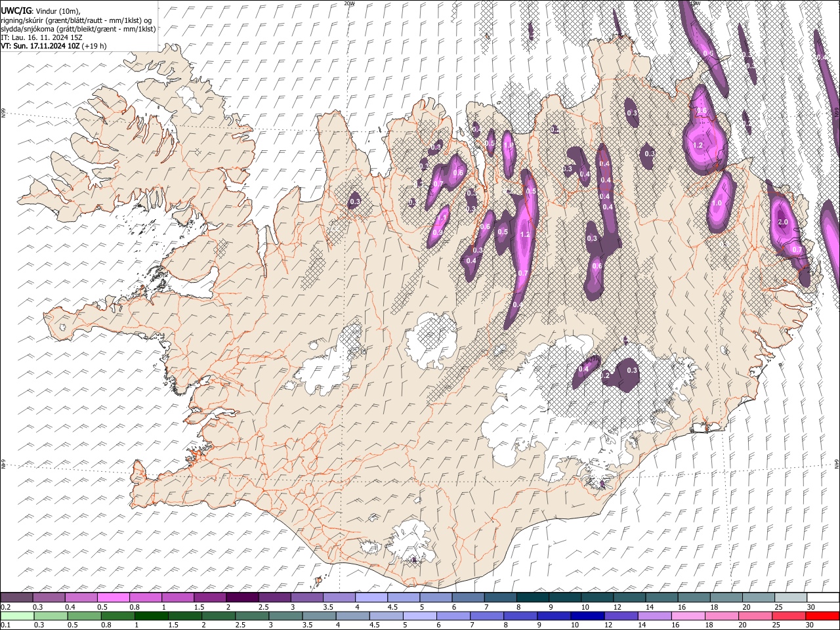Viewport: 840px width, 630px height.
Task: Select the dark teal 8–9 snow legend swatch
Action: [532, 597]
